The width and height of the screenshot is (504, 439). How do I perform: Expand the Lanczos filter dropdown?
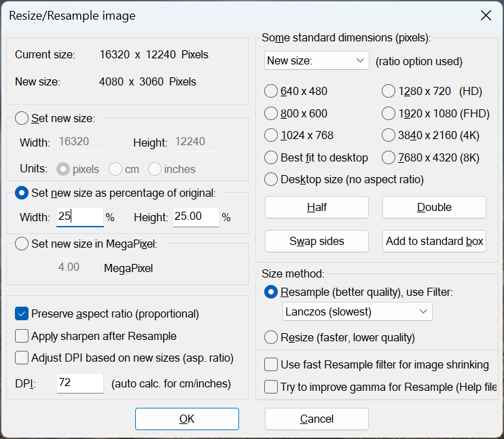[357, 312]
